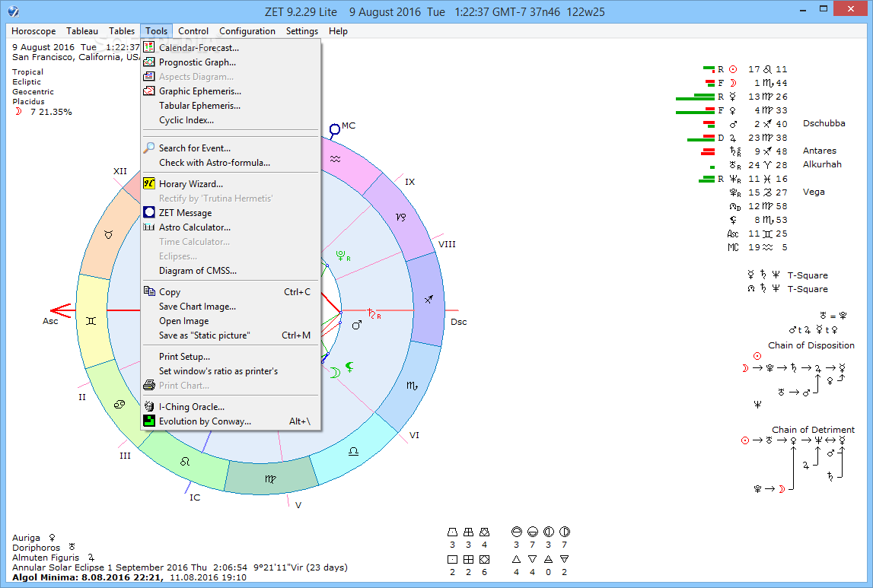The width and height of the screenshot is (873, 588).
Task: Click the Vega star label
Action: click(814, 192)
